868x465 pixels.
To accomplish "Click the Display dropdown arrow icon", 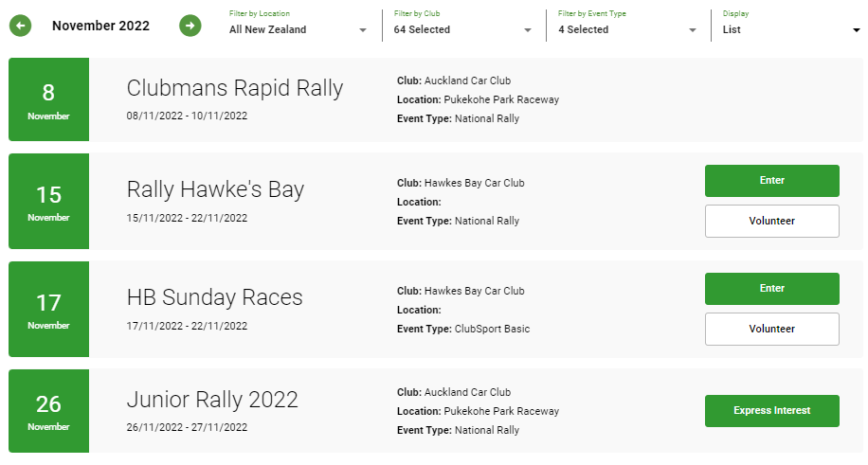I will (x=857, y=30).
